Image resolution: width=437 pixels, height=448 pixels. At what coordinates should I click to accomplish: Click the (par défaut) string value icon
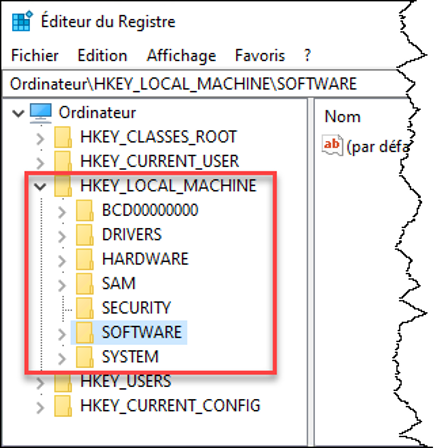(332, 145)
